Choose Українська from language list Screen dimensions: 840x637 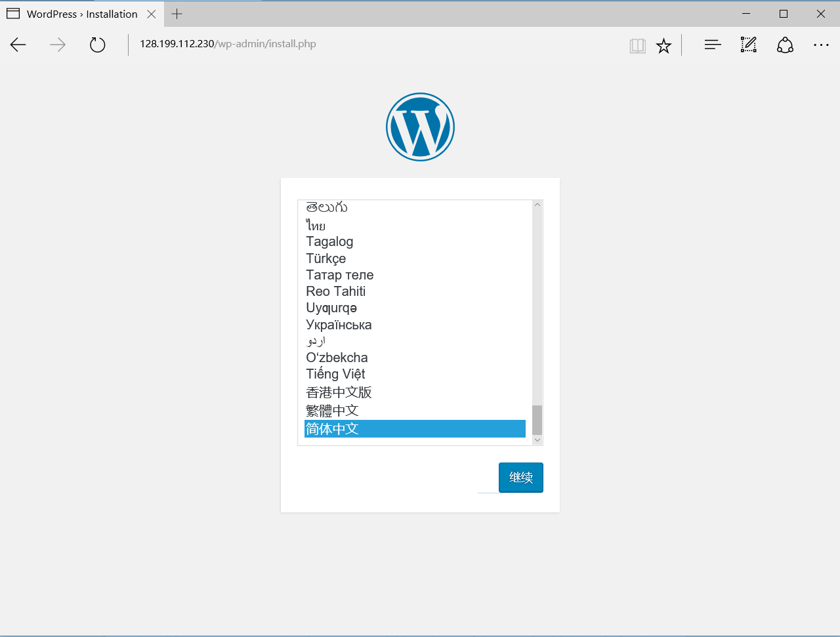click(x=415, y=325)
